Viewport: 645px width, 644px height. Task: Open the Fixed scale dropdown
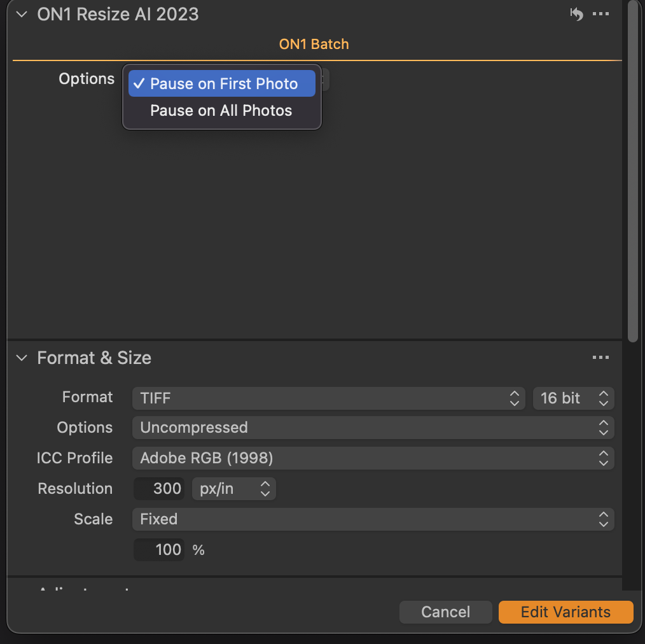coord(373,519)
